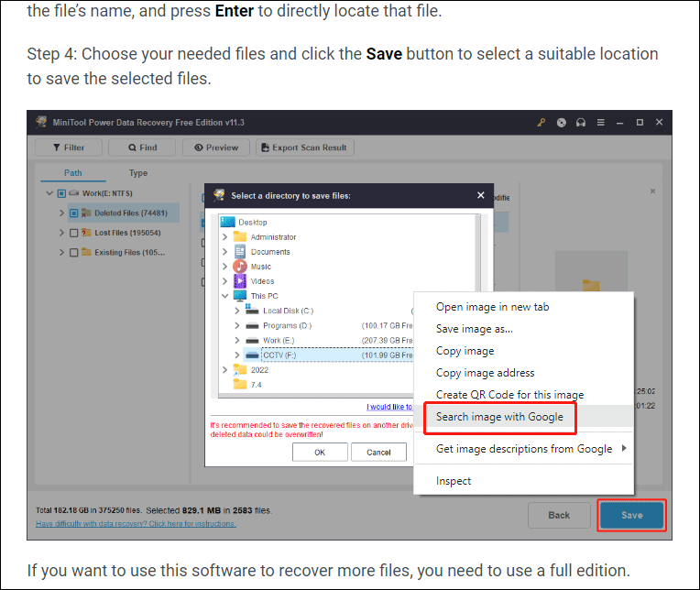Expand the Music folder
The width and height of the screenshot is (700, 590).
225,267
